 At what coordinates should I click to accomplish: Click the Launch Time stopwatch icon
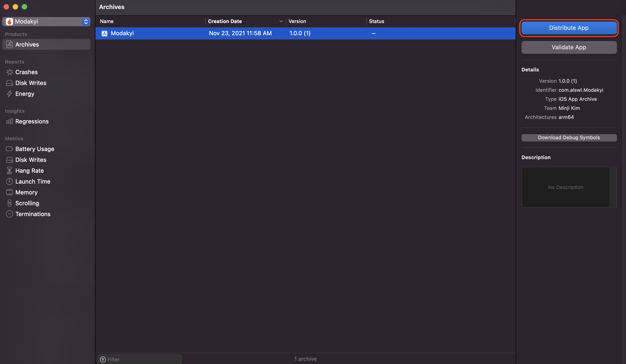pyautogui.click(x=9, y=181)
